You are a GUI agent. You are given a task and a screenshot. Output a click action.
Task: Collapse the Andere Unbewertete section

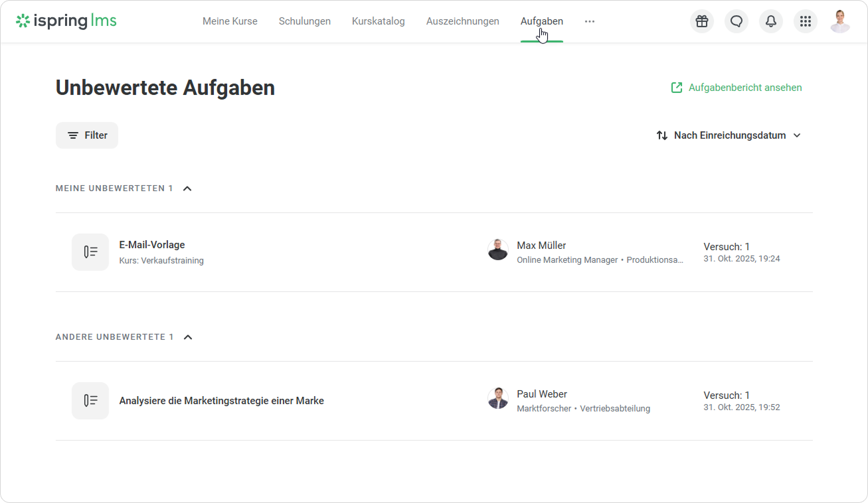click(188, 337)
